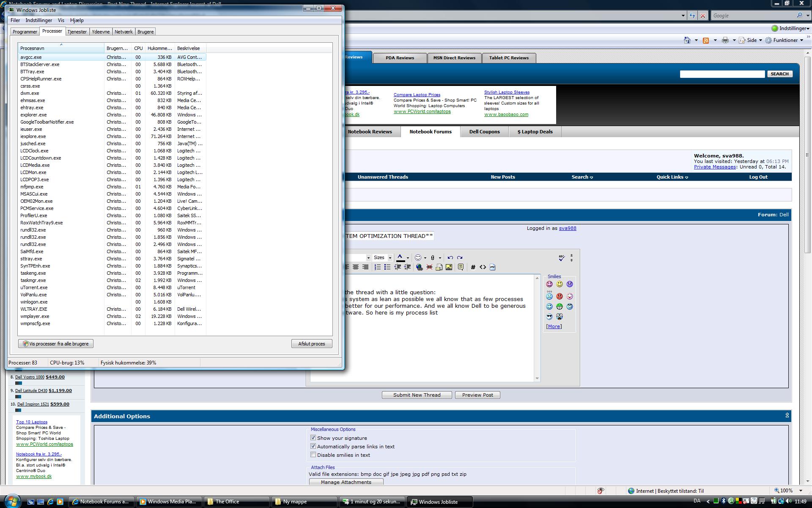Click the Redo icon in the post editor
Image resolution: width=812 pixels, height=508 pixels.
coord(460,257)
